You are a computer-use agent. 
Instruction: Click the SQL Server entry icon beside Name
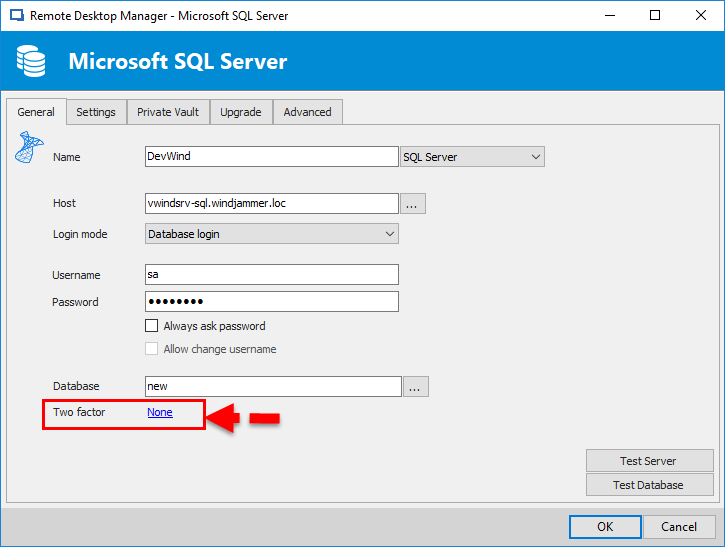pos(29,147)
